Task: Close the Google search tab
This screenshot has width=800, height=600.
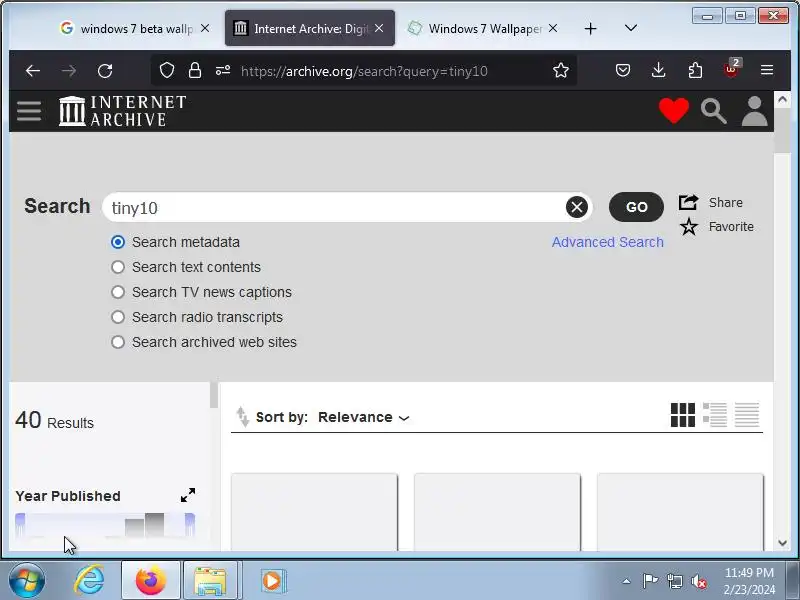Action: pyautogui.click(x=205, y=28)
